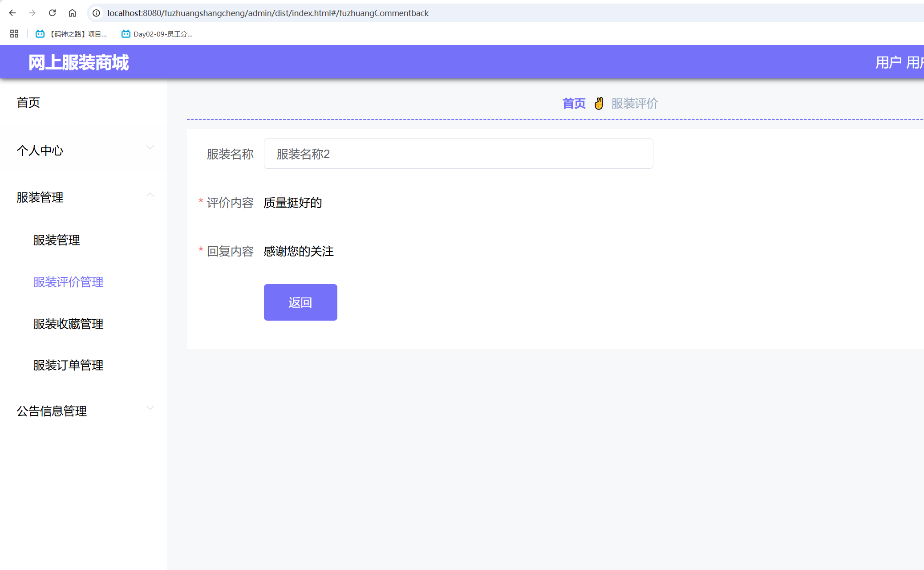924x570 pixels.
Task: Open 服装收藏管理 from the sidebar
Action: coord(68,324)
